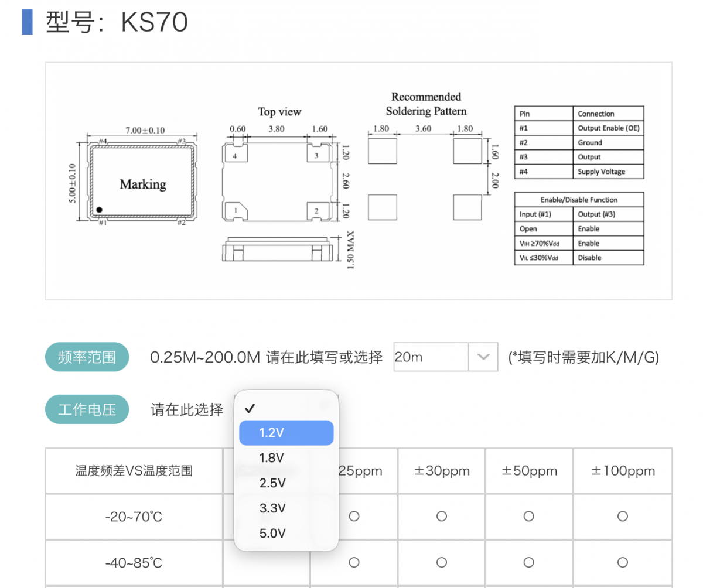Screen dimensions: 703x588
Task: Select ±100ppm for -20~70℃ row
Action: [x=622, y=517]
